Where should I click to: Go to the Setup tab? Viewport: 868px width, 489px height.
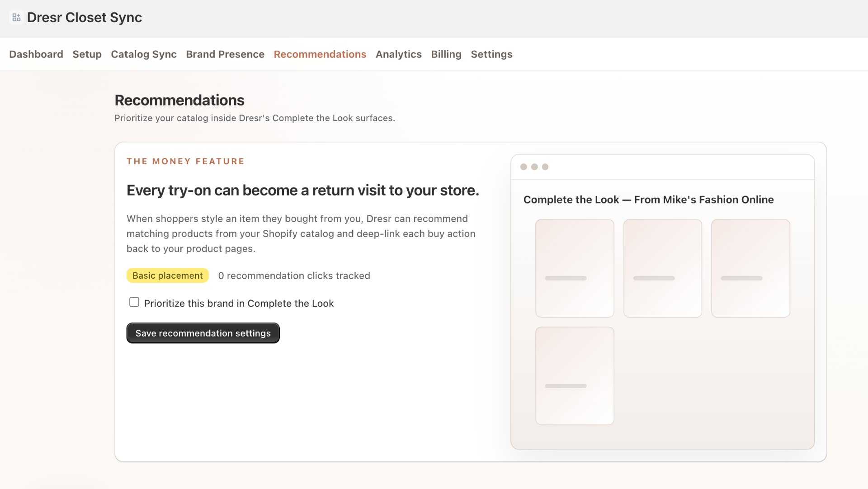[87, 54]
